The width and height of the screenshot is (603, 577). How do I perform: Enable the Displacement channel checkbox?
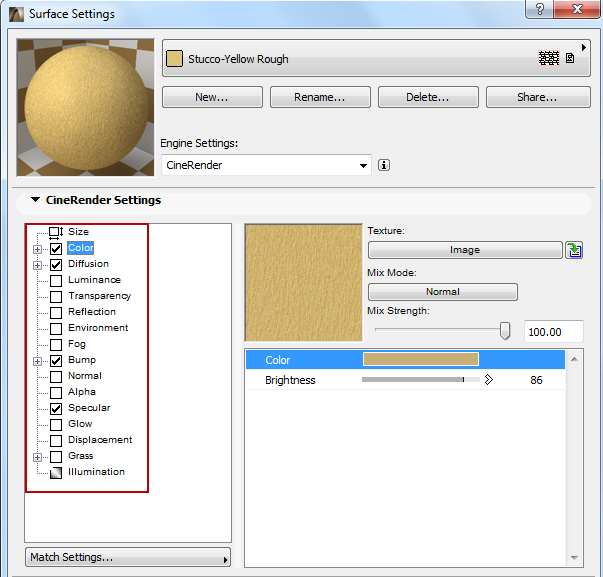(56, 441)
